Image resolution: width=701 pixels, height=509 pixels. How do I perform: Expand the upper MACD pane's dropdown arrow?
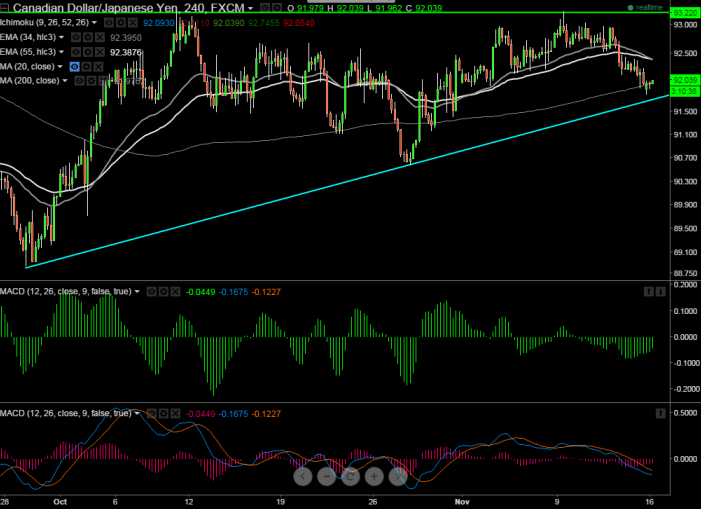[x=137, y=291]
